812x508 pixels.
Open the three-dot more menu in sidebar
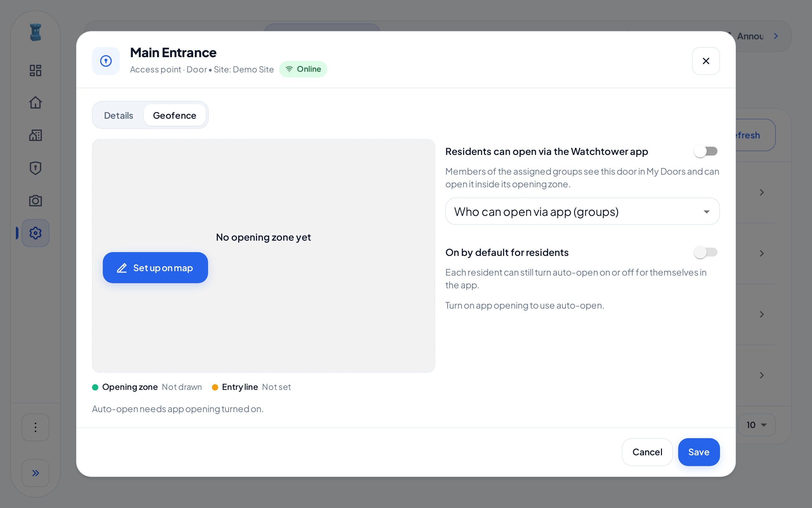35,427
